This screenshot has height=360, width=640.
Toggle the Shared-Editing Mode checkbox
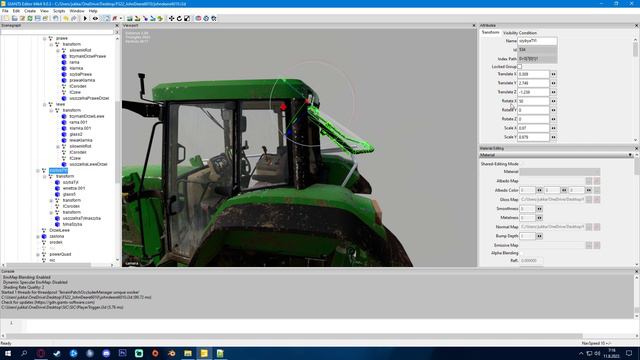pyautogui.click(x=521, y=164)
